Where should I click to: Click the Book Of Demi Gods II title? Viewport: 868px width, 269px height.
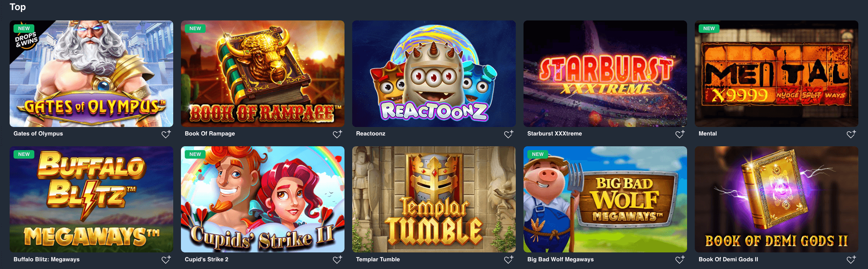click(728, 259)
